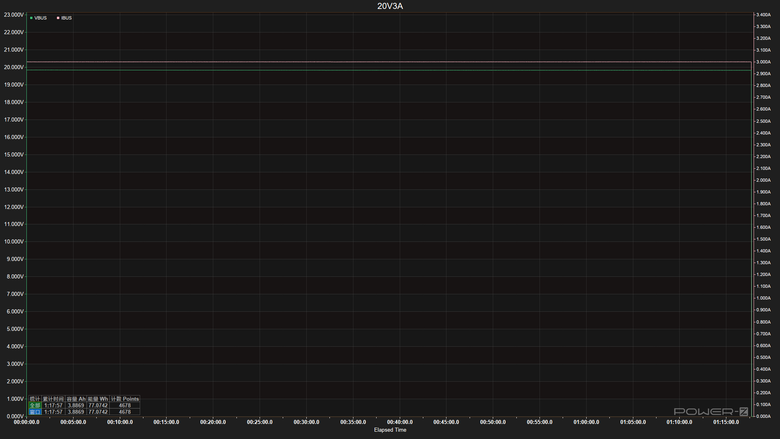This screenshot has width=780, height=439.
Task: Click 77.0742 in the 全部 row
Action: coord(98,405)
